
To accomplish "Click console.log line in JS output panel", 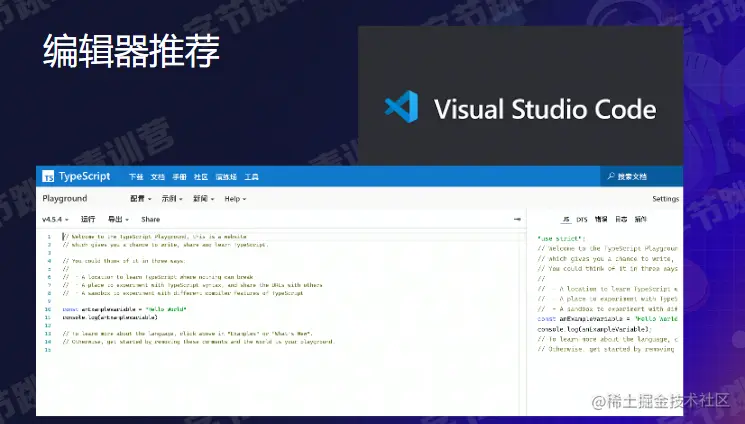I will (594, 329).
